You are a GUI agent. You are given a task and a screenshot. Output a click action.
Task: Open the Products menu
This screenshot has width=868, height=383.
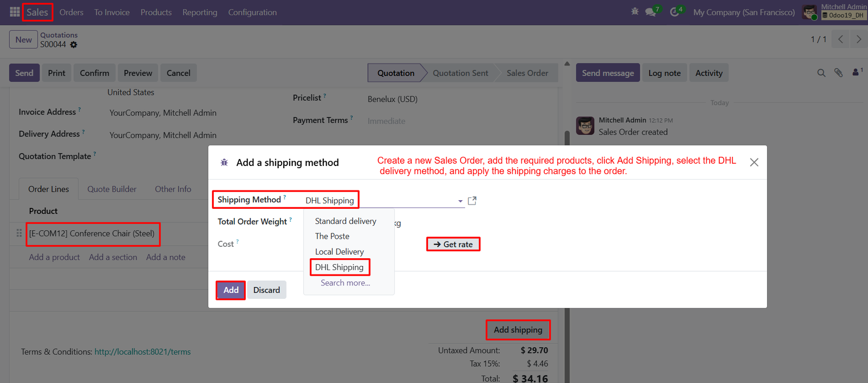(x=156, y=12)
